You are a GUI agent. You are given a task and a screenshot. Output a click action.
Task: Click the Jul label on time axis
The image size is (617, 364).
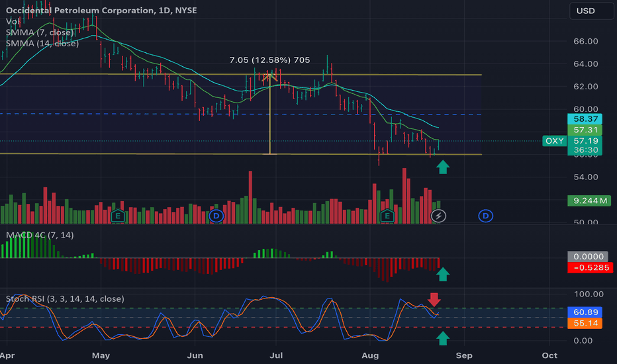coord(276,355)
